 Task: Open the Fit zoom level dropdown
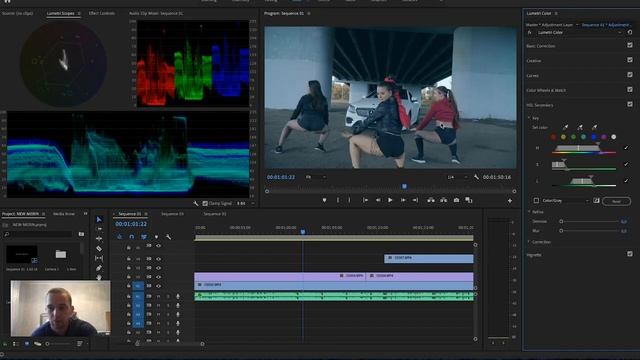[x=316, y=177]
